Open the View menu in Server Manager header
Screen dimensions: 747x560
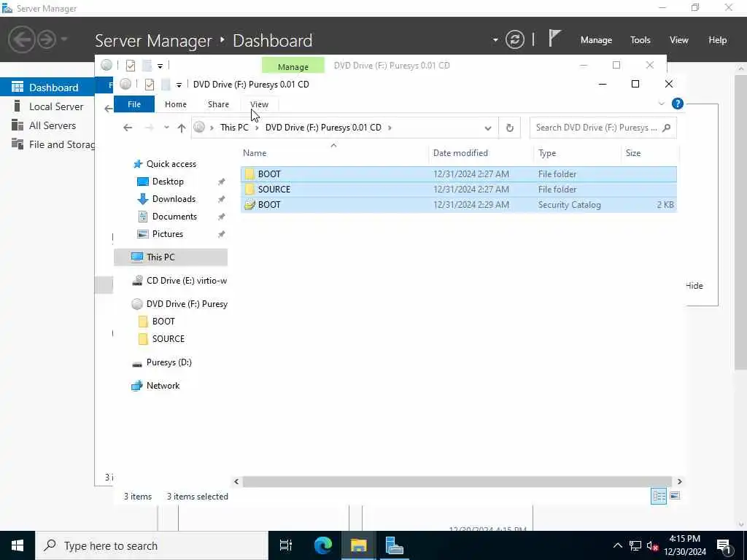click(x=678, y=40)
